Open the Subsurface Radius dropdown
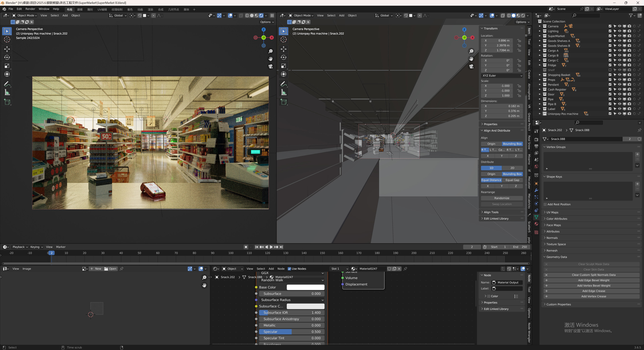 click(291, 300)
